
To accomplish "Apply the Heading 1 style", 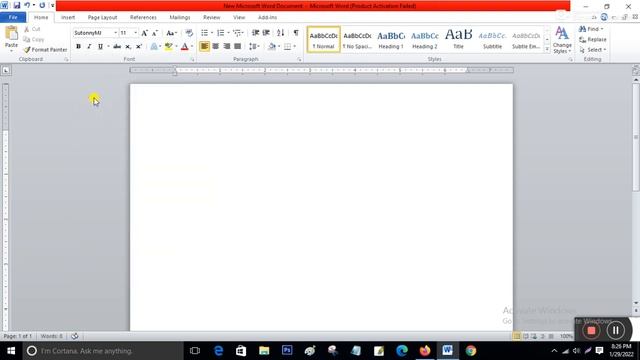I will [x=391, y=40].
